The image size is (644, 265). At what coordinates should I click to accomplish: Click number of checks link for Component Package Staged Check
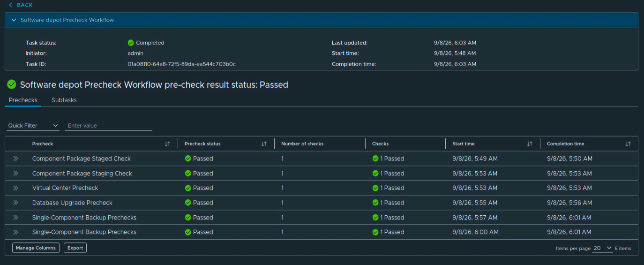(283, 159)
